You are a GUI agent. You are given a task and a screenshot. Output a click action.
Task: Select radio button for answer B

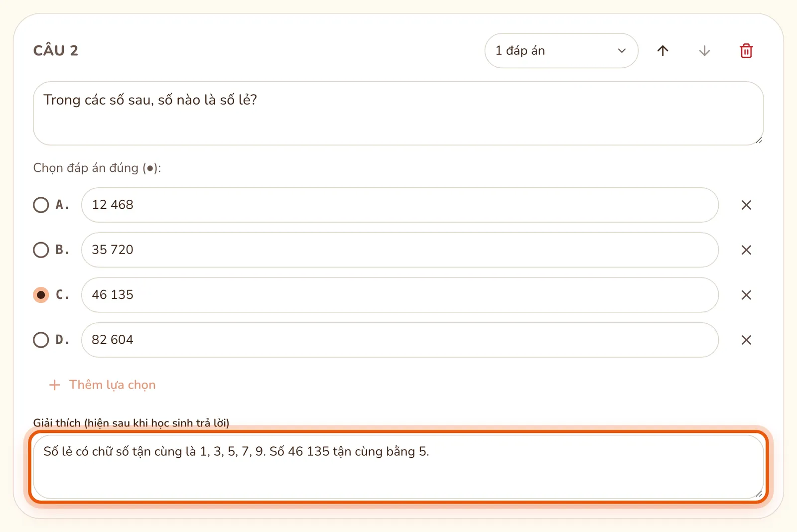tap(41, 250)
